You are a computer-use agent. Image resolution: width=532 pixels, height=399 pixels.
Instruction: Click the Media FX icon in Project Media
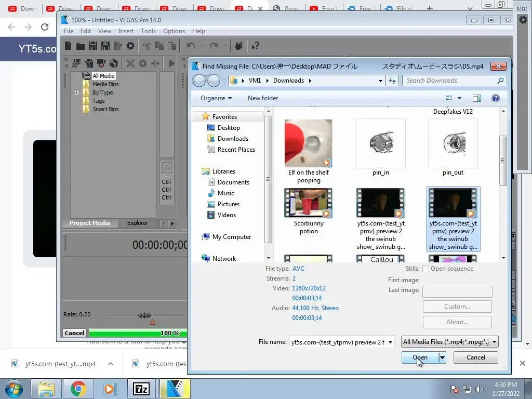pyautogui.click(x=155, y=63)
